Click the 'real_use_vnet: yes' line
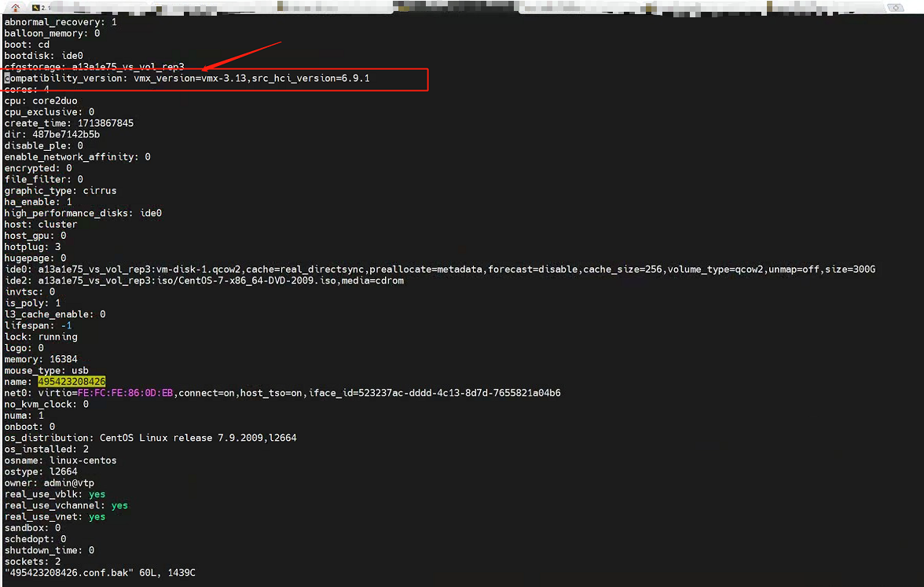924x587 pixels. tap(55, 516)
